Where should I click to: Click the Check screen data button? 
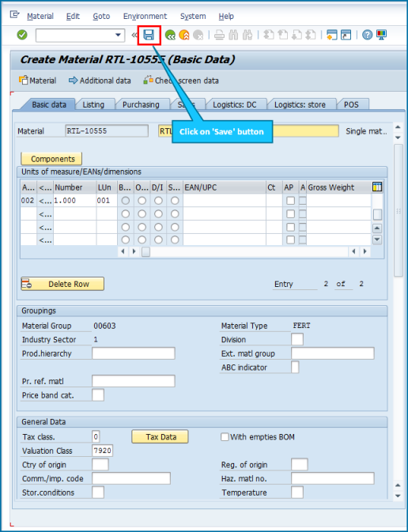(x=181, y=81)
